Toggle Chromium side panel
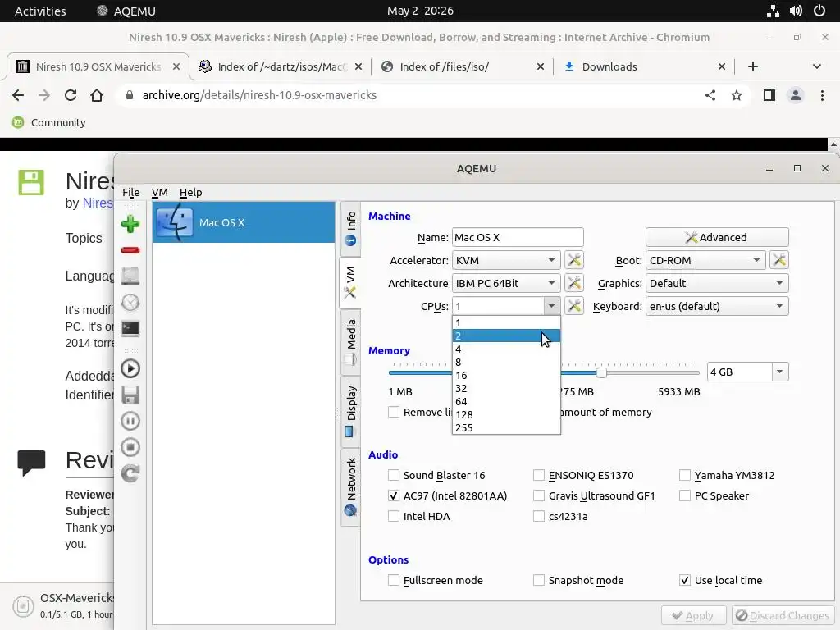This screenshot has height=630, width=840. (769, 95)
